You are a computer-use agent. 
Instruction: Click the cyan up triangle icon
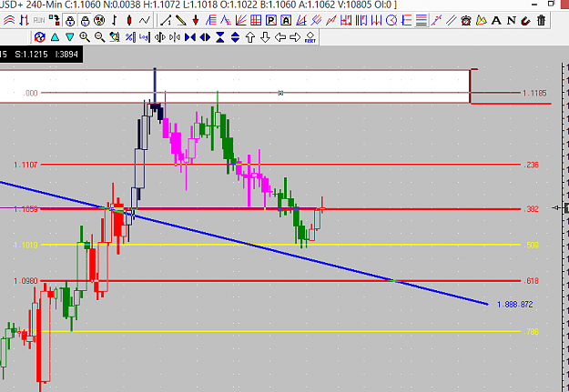(55, 37)
